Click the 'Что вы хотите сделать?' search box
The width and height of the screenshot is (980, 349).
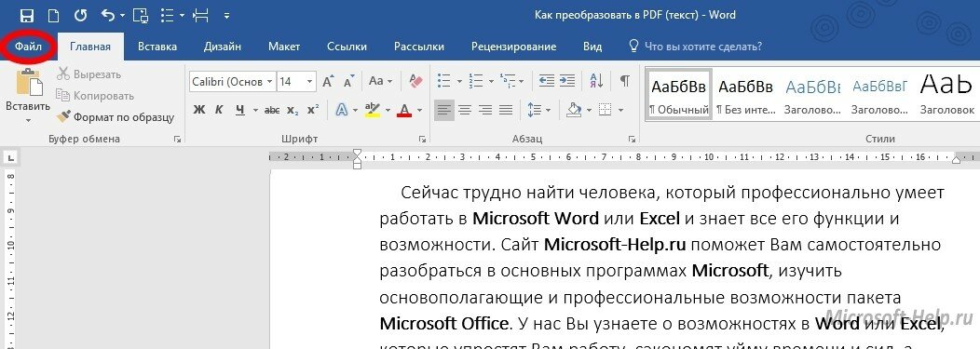click(695, 47)
